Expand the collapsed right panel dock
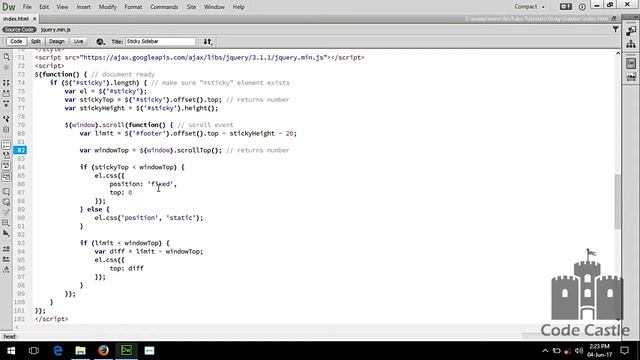This screenshot has width=640, height=360. pos(635,17)
